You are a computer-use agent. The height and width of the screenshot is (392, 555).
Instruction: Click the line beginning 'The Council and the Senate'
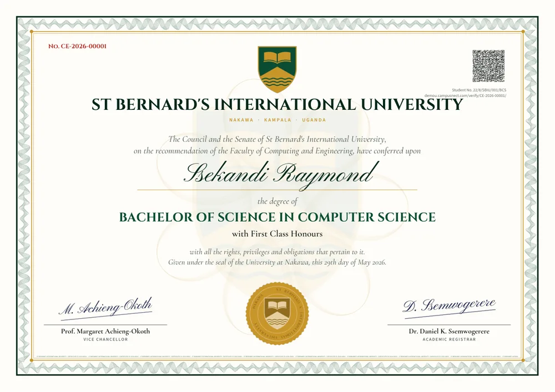pyautogui.click(x=277, y=139)
